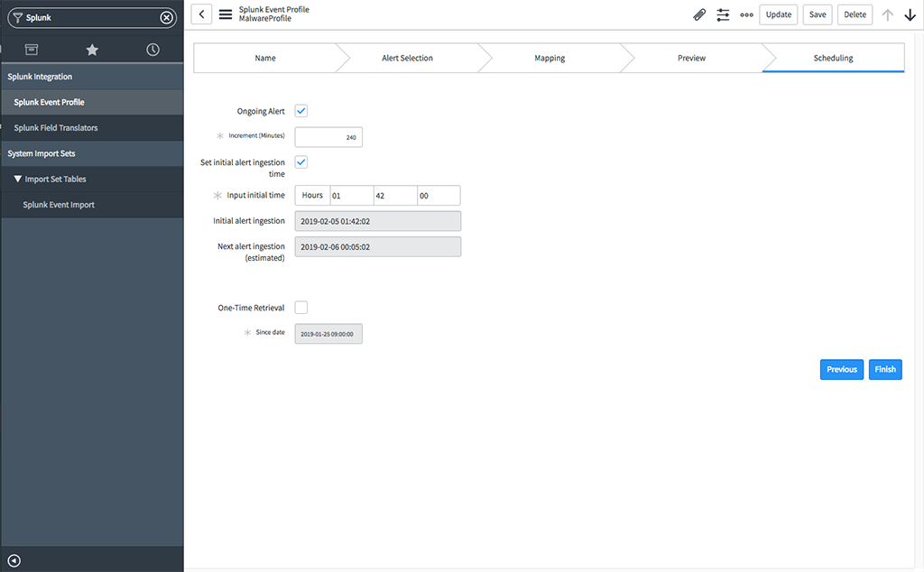Screen dimensions: 924x572
Task: Open the all applications archive tab
Action: pyautogui.click(x=32, y=50)
